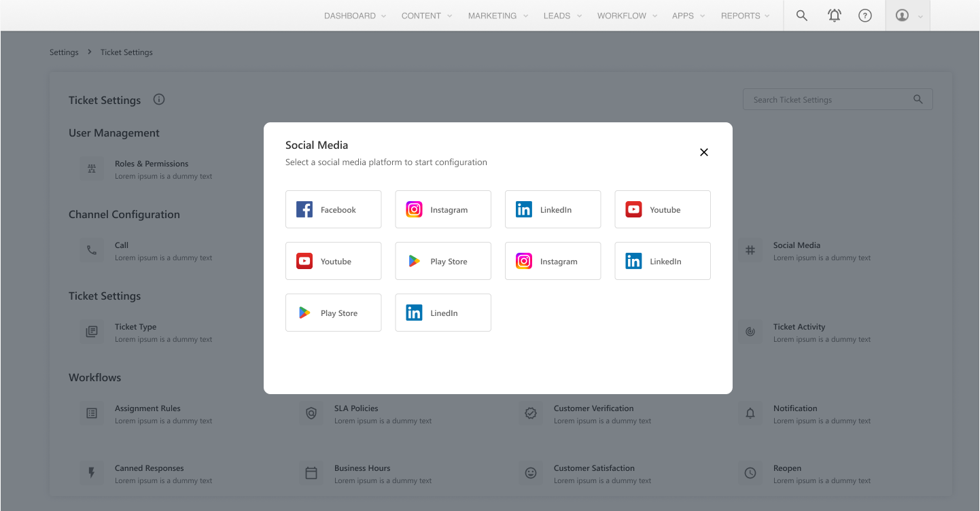
Task: Expand the Dashboard dropdown menu
Action: [355, 16]
